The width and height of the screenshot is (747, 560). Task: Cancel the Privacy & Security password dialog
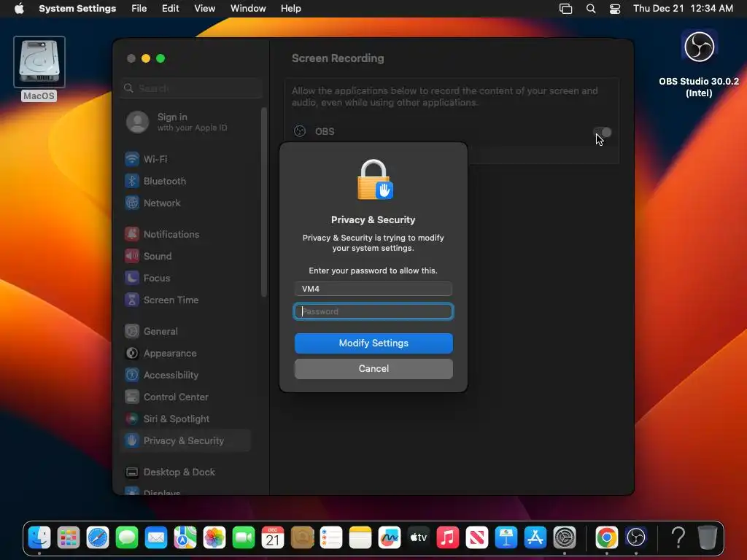373,368
